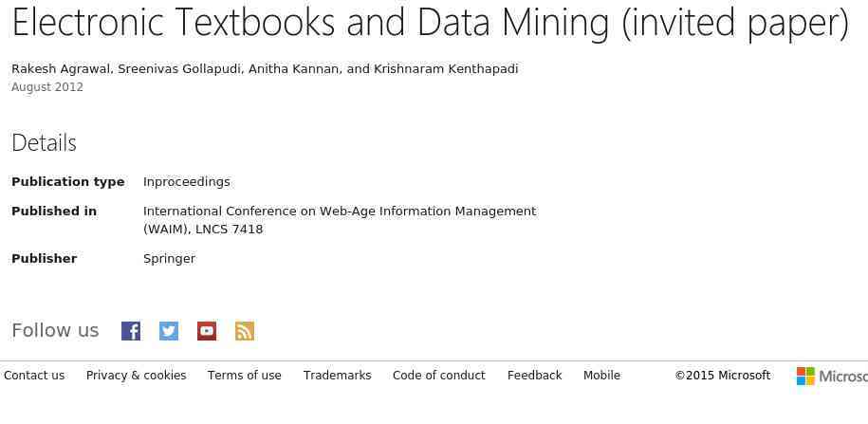Click the Springer publisher text
Screen dimensions: 868x424
[170, 259]
